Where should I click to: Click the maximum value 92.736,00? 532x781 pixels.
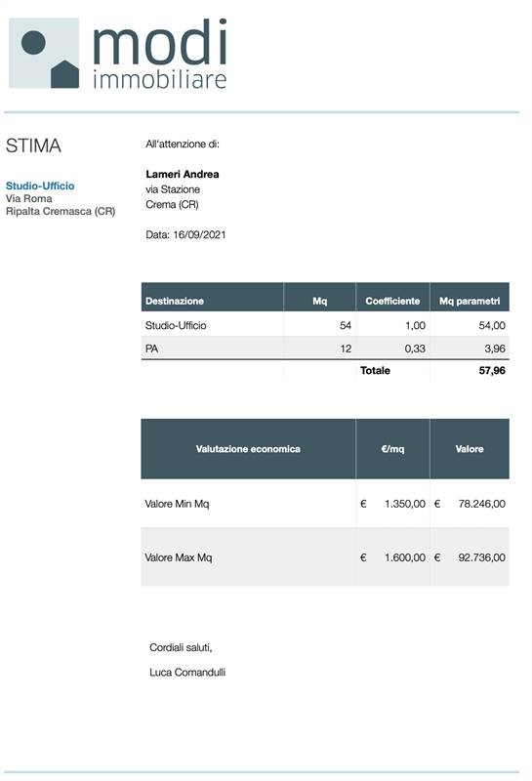(481, 557)
